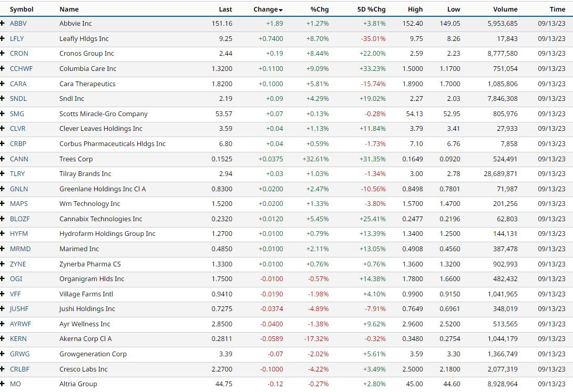Sort table by Symbol column header
The width and height of the screenshot is (573, 392).
(22, 9)
